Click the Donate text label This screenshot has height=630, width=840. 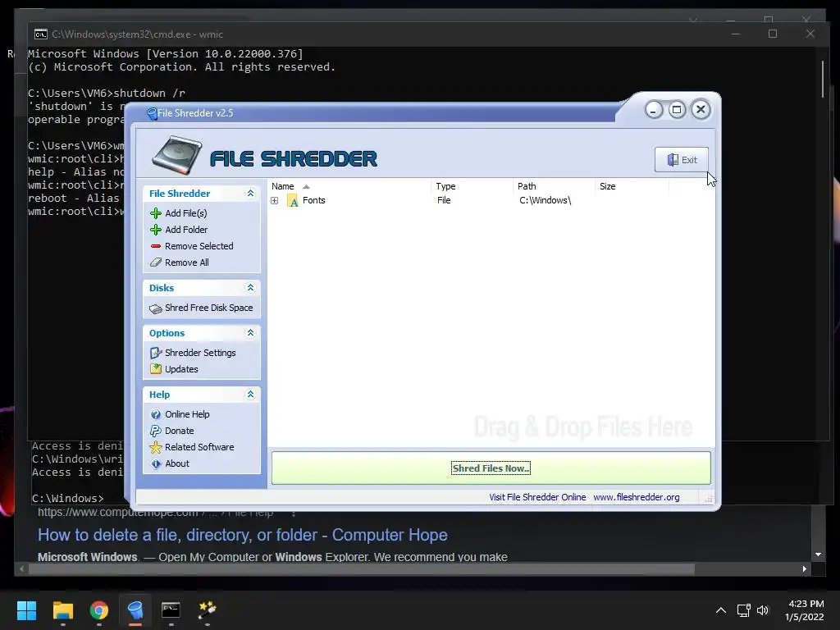click(x=180, y=431)
